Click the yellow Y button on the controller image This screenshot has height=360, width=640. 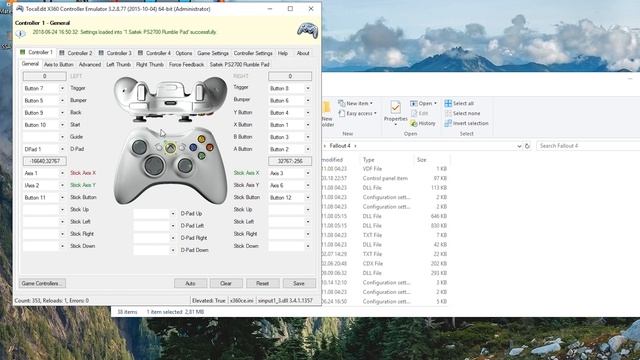(x=201, y=139)
